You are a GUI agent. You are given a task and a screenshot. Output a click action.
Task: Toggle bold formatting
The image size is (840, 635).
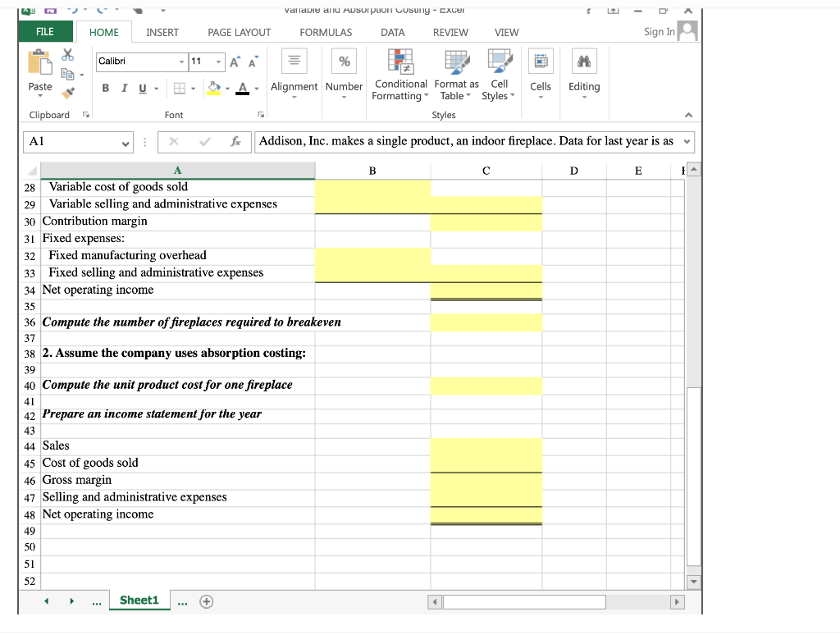105,86
